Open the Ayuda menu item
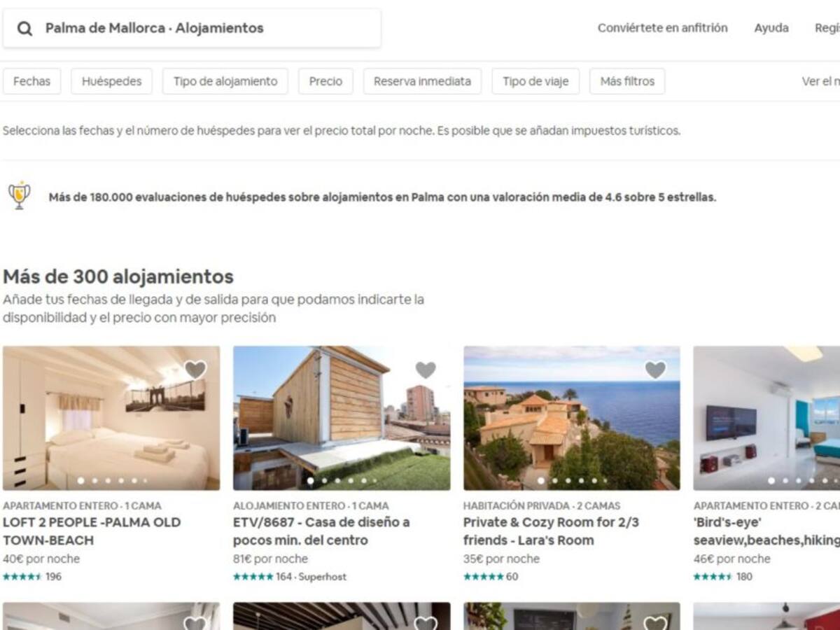 click(771, 28)
